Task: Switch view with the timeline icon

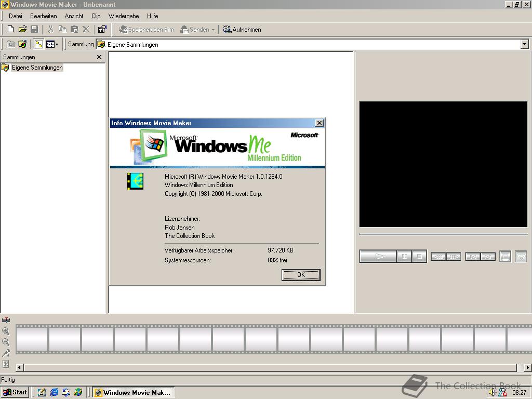Action: click(6, 320)
